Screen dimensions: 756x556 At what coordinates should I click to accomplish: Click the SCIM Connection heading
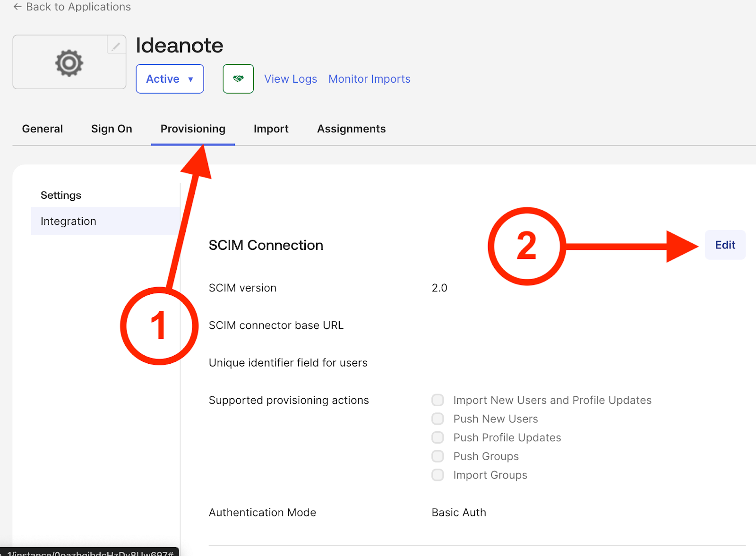(266, 245)
